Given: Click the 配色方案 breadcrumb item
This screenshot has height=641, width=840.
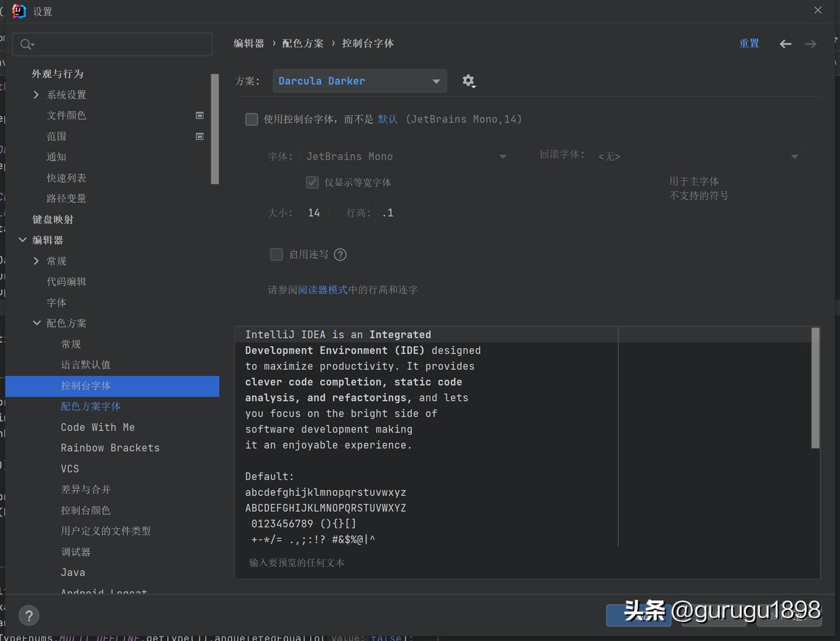Looking at the screenshot, I should [x=303, y=43].
